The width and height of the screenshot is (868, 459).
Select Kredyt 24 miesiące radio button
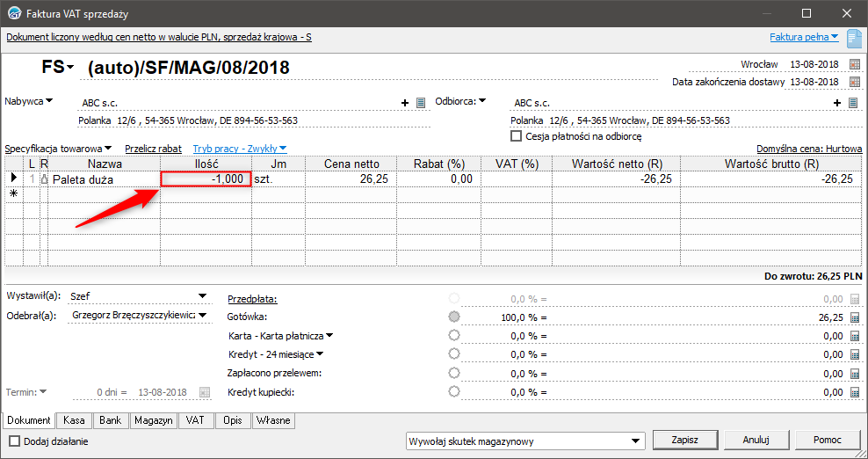pyautogui.click(x=454, y=353)
